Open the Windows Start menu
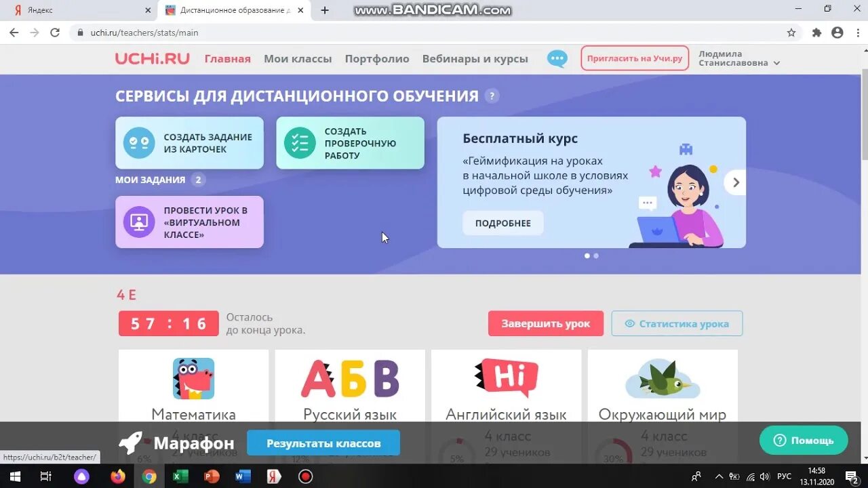The height and width of the screenshot is (488, 868). coord(15,476)
